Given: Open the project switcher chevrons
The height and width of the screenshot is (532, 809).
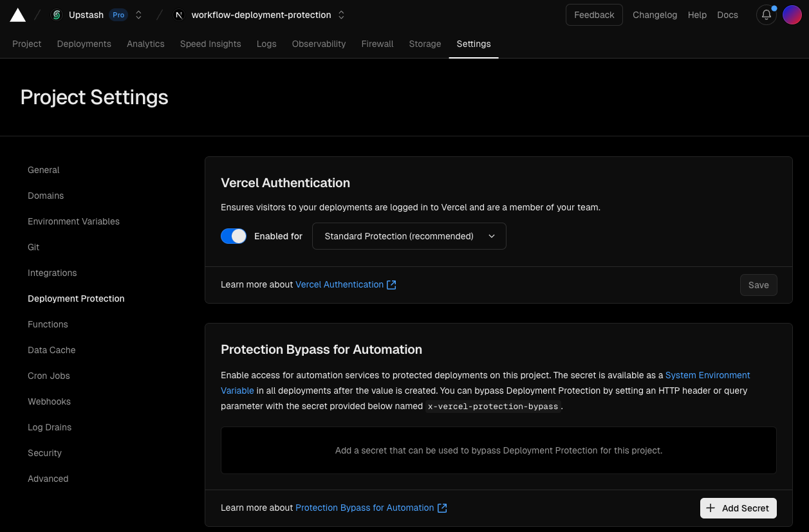Looking at the screenshot, I should (x=341, y=15).
